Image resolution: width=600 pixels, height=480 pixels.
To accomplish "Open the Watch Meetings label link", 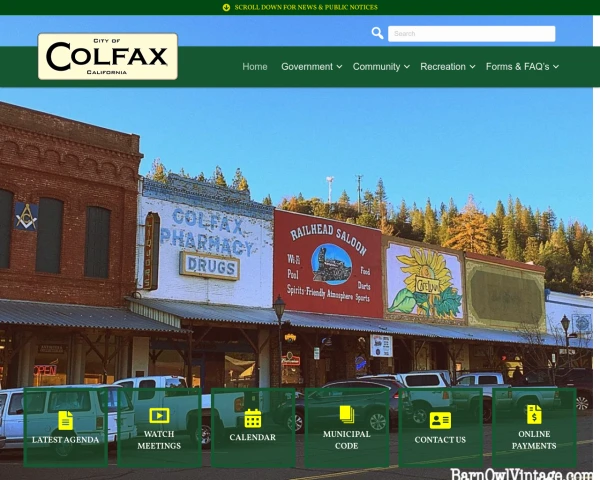I will (159, 440).
